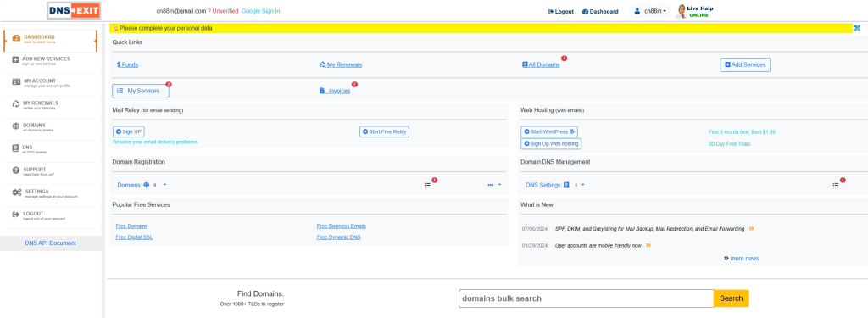Open the Free Digital SSL link
The height and width of the screenshot is (318, 868).
(x=134, y=237)
